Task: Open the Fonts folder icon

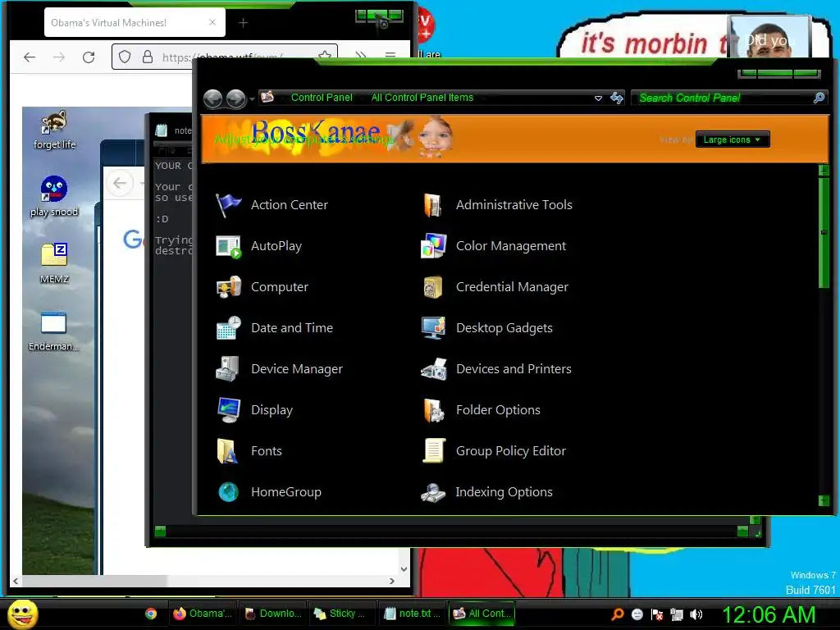Action: pyautogui.click(x=229, y=451)
